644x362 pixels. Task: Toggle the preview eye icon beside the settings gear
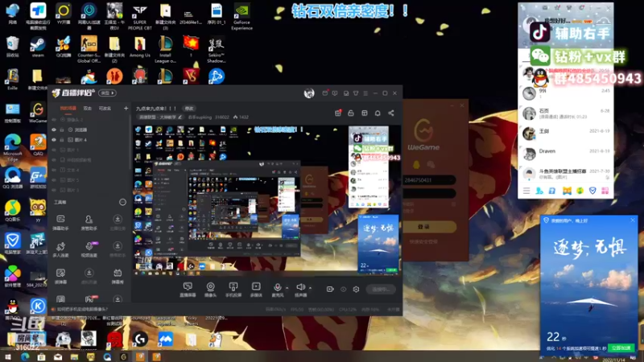(x=344, y=290)
